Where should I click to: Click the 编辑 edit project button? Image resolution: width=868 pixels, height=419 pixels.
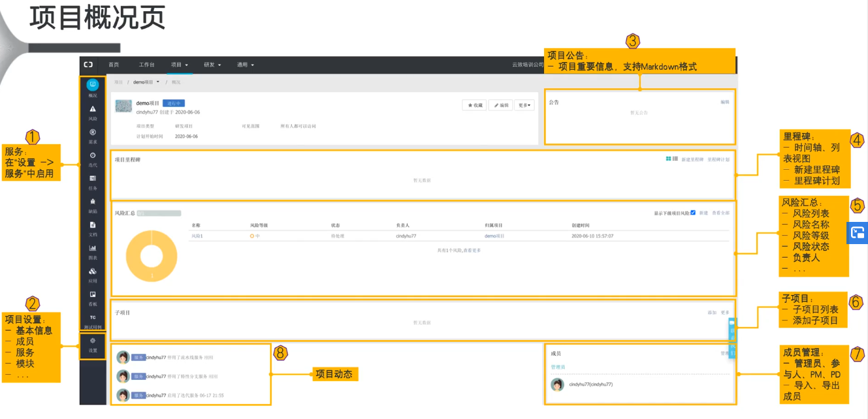pyautogui.click(x=501, y=105)
